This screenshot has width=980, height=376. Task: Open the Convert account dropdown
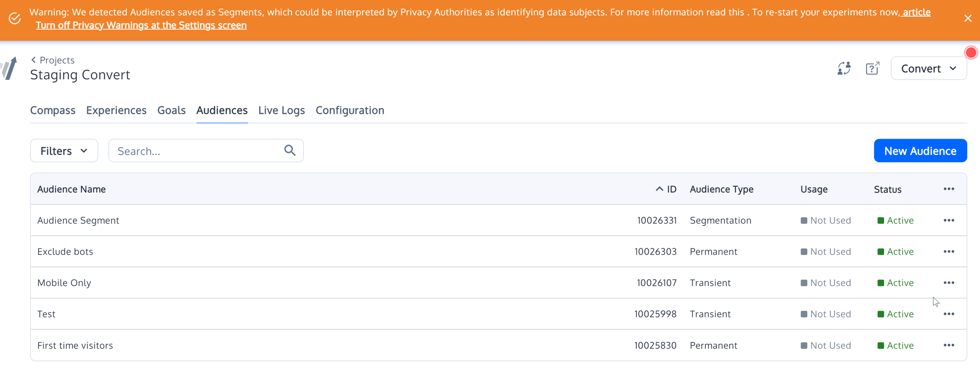(x=928, y=68)
